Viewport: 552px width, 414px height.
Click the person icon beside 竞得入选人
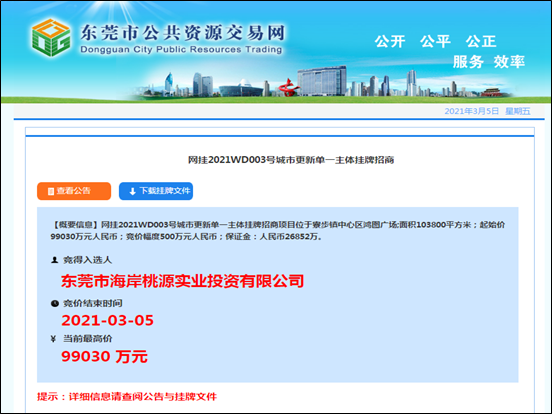click(x=54, y=260)
